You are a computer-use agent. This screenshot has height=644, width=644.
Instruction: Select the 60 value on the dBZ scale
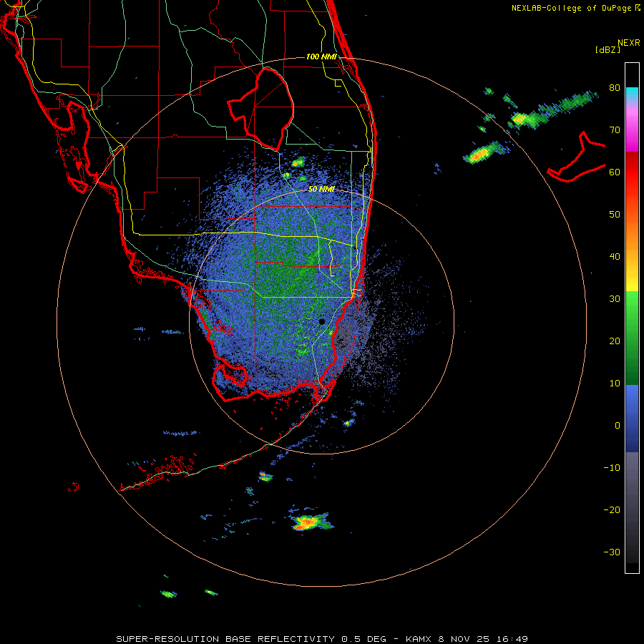tap(615, 172)
